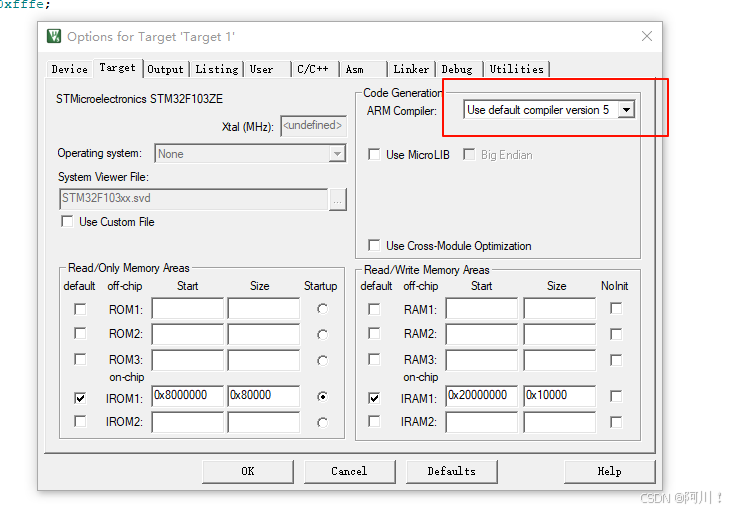737x511 pixels.
Task: Open the Listing tab
Action: click(x=217, y=69)
